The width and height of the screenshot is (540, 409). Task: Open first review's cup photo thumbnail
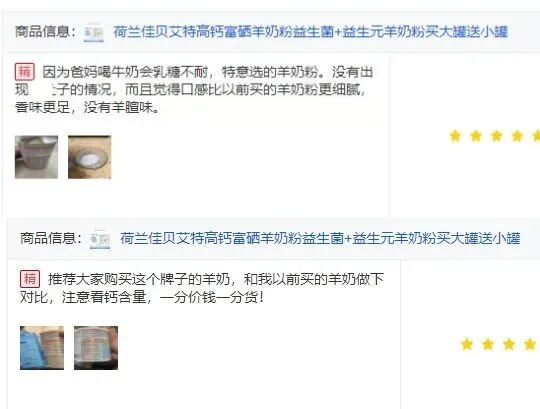(x=37, y=157)
